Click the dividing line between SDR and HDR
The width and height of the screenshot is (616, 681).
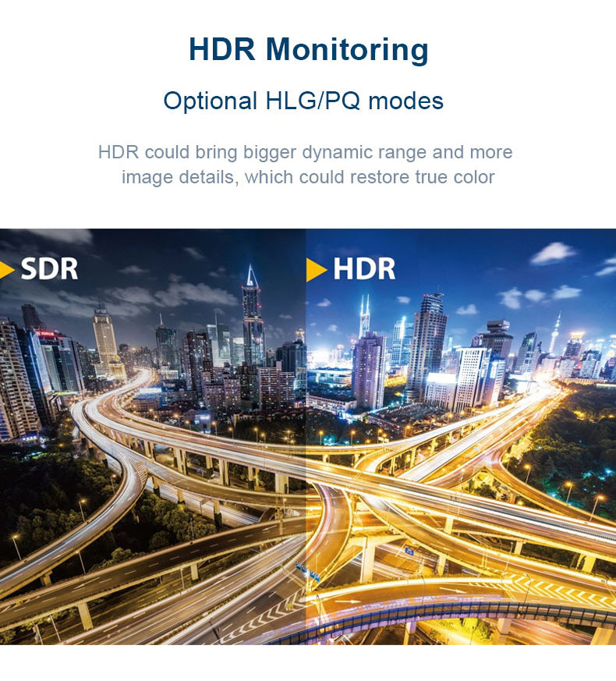pyautogui.click(x=306, y=437)
